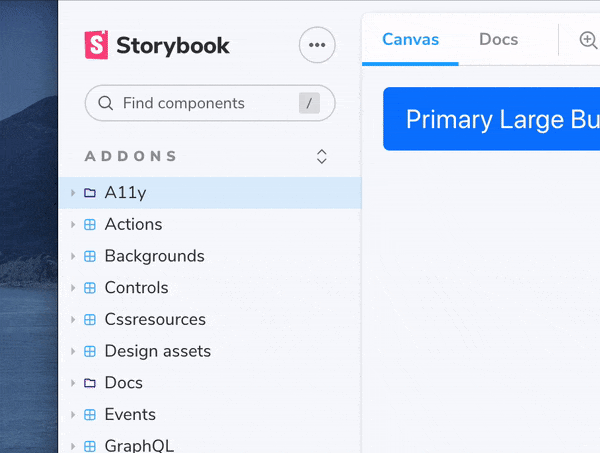The height and width of the screenshot is (453, 600).
Task: Expand the Events tree arrow
Action: click(73, 414)
